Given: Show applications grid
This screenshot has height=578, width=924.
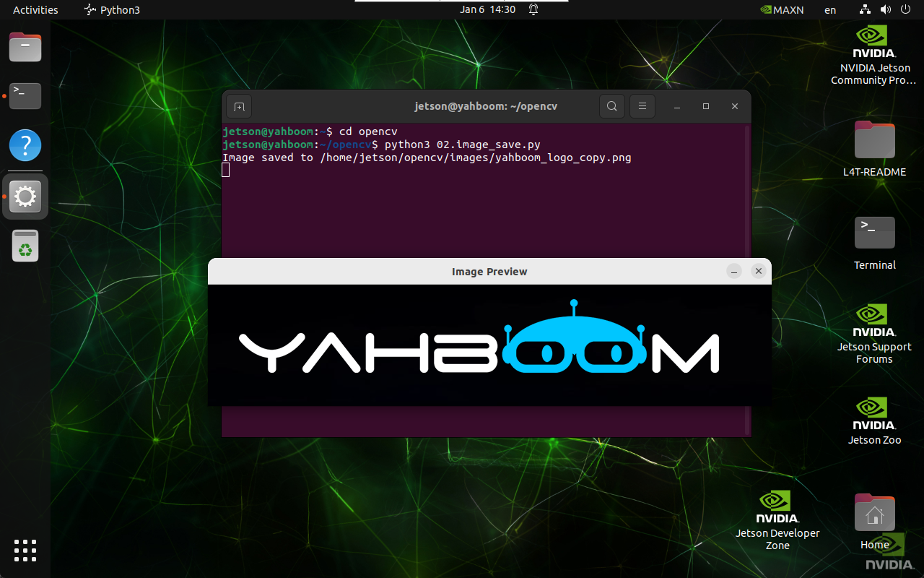Looking at the screenshot, I should point(25,550).
